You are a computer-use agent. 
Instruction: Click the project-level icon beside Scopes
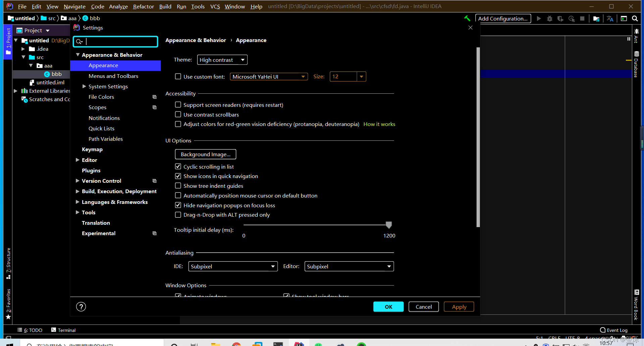pyautogui.click(x=154, y=107)
